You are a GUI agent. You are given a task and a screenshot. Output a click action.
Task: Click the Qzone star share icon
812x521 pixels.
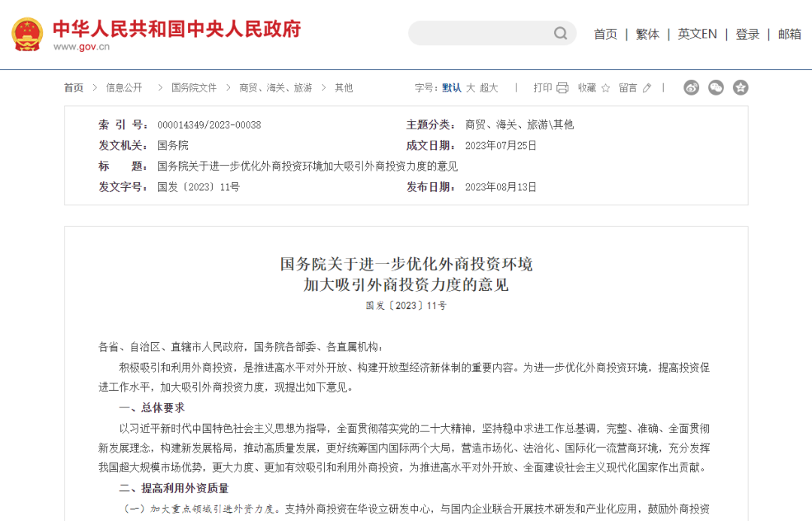pyautogui.click(x=741, y=87)
